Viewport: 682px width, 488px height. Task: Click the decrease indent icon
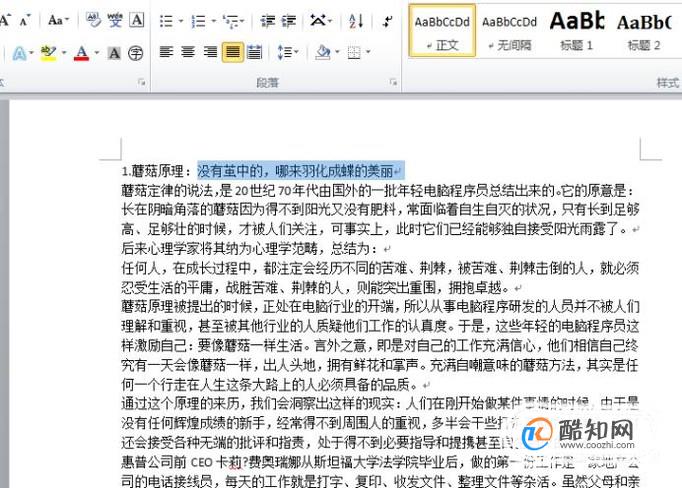(x=267, y=20)
